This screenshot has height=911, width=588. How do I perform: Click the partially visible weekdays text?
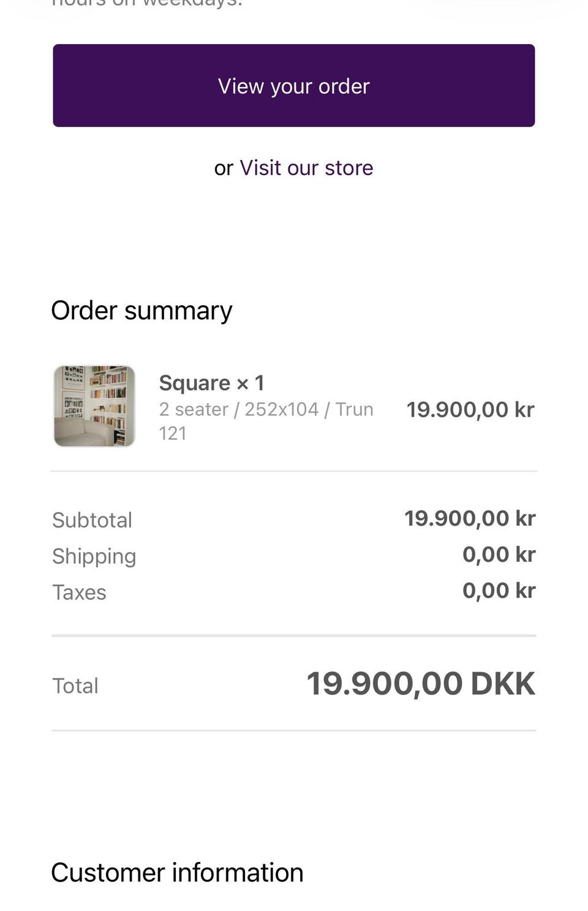tap(147, 3)
